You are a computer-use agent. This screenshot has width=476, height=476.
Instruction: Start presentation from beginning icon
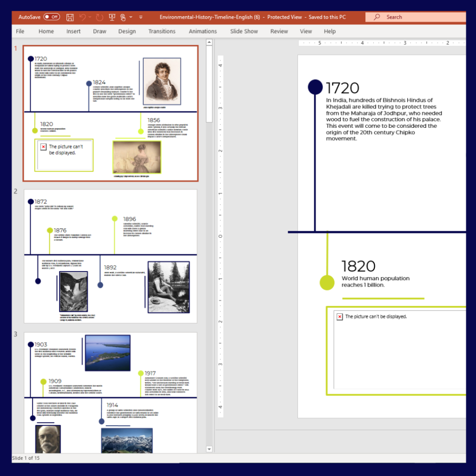click(112, 17)
